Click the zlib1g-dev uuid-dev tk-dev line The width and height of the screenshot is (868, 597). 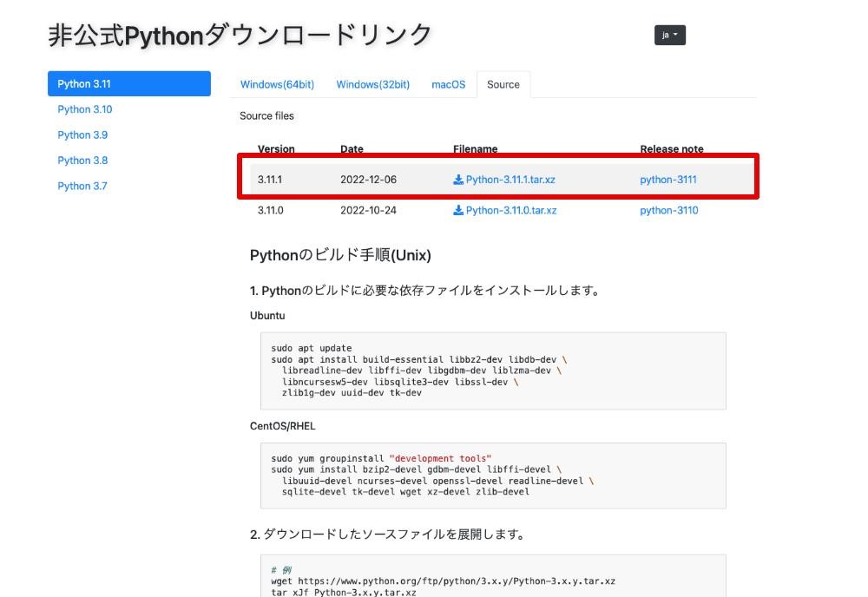pyautogui.click(x=352, y=393)
